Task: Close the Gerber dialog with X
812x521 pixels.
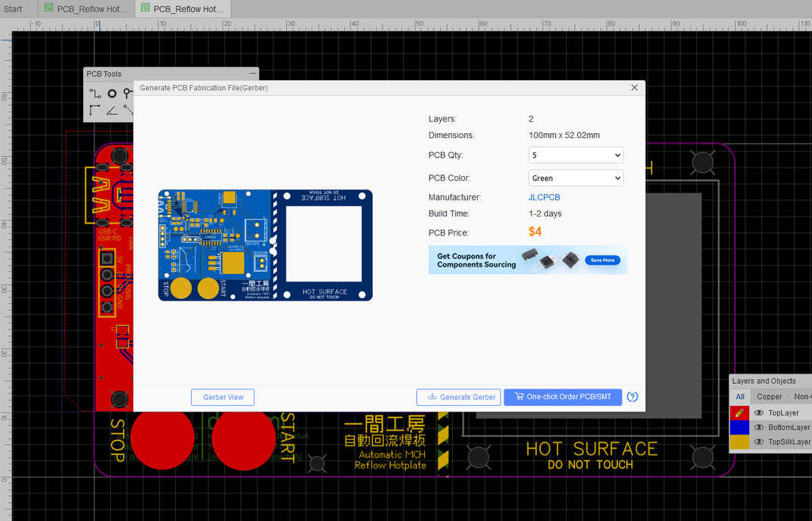Action: coord(634,87)
